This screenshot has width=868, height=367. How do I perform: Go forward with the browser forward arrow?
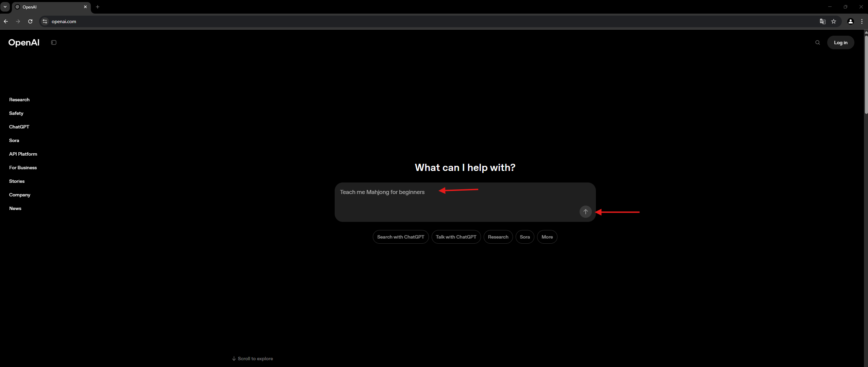[18, 21]
